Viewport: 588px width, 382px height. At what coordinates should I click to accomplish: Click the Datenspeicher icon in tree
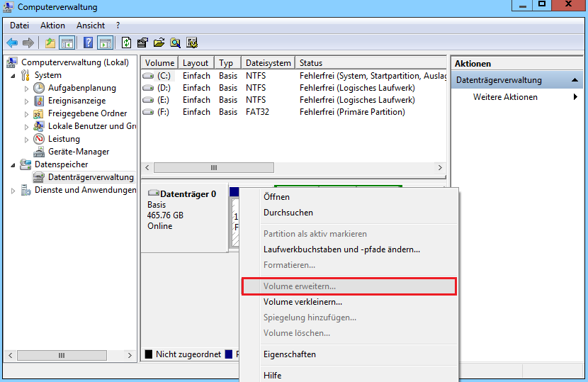click(x=26, y=164)
